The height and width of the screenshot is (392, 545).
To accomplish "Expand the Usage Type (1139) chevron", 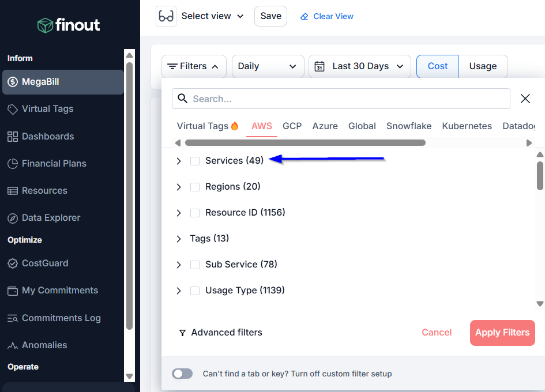I will tap(179, 291).
